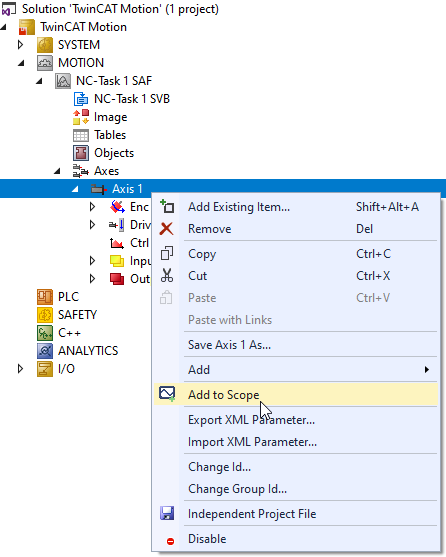Collapse the NC-Task 1 SAF node
The width and height of the screenshot is (446, 557).
(39, 81)
